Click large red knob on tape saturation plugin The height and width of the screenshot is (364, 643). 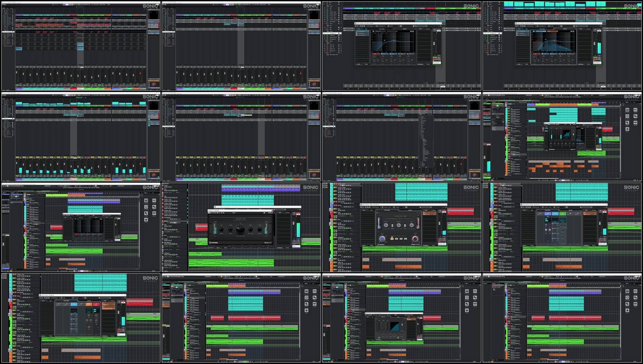coord(415,239)
